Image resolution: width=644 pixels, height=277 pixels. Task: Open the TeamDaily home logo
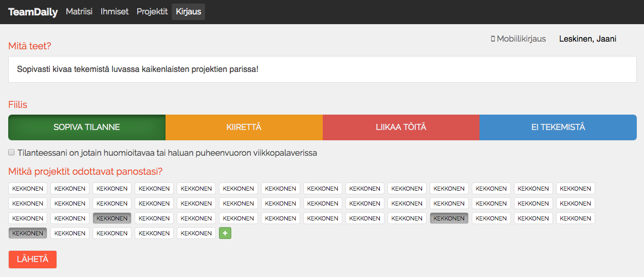pyautogui.click(x=33, y=12)
